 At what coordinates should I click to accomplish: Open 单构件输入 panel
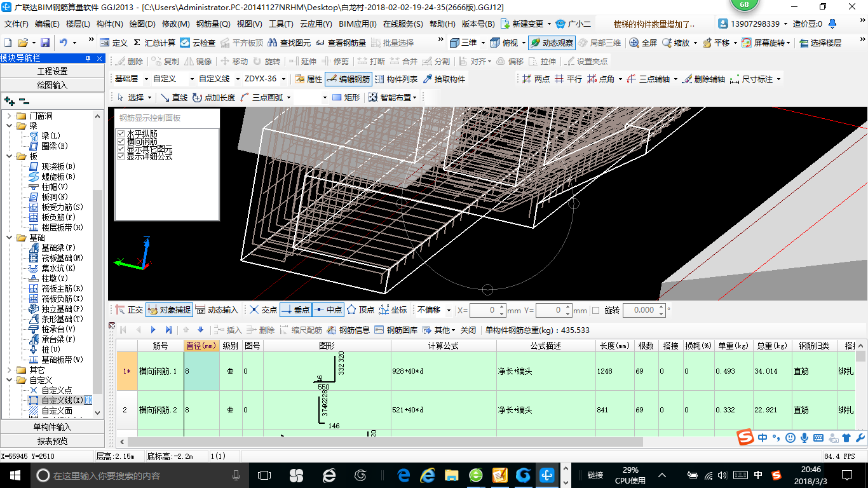(x=52, y=427)
